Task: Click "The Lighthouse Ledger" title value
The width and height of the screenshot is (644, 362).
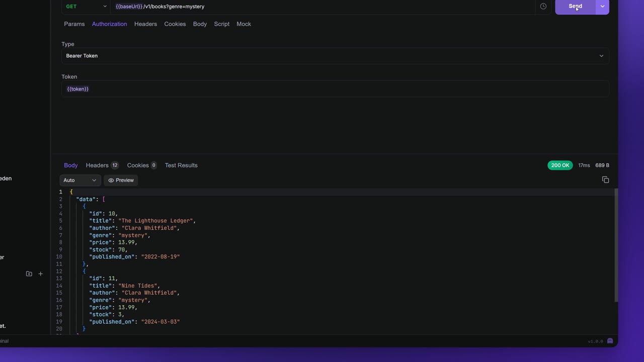Action: (156, 221)
